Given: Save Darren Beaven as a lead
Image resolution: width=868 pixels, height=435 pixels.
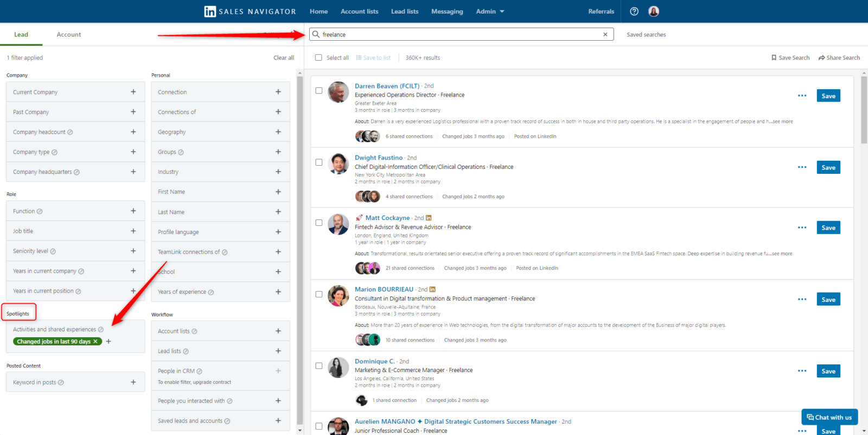Looking at the screenshot, I should click(828, 96).
